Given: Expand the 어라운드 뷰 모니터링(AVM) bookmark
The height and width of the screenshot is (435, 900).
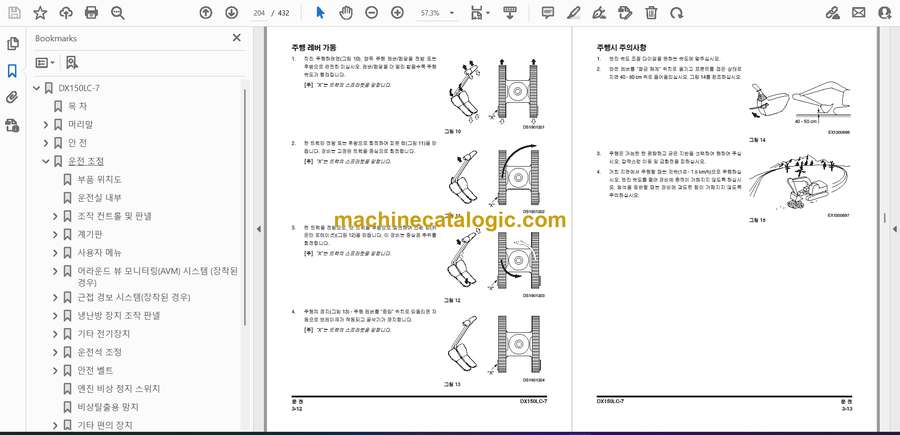Looking at the screenshot, I should click(55, 271).
